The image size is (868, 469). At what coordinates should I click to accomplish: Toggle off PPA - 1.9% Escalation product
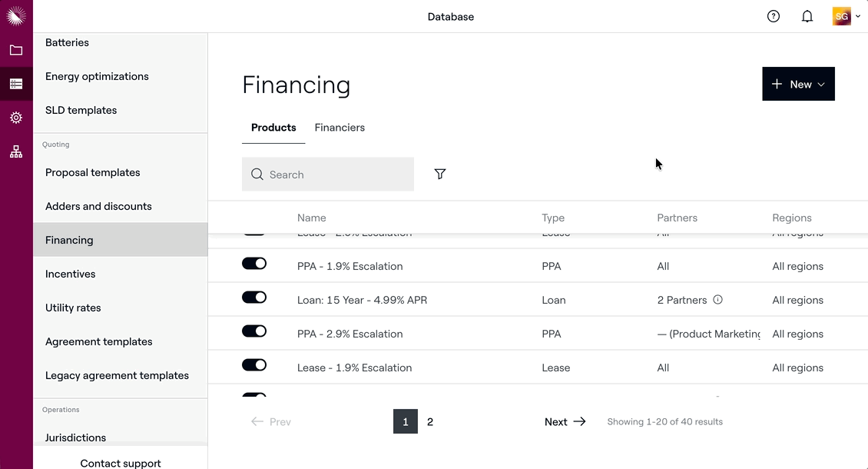(254, 263)
